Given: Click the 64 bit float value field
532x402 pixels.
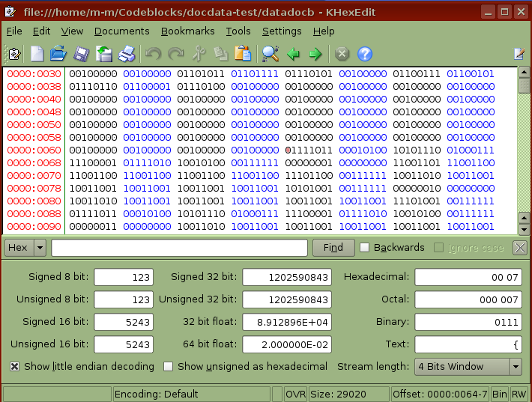Looking at the screenshot, I should coord(287,344).
